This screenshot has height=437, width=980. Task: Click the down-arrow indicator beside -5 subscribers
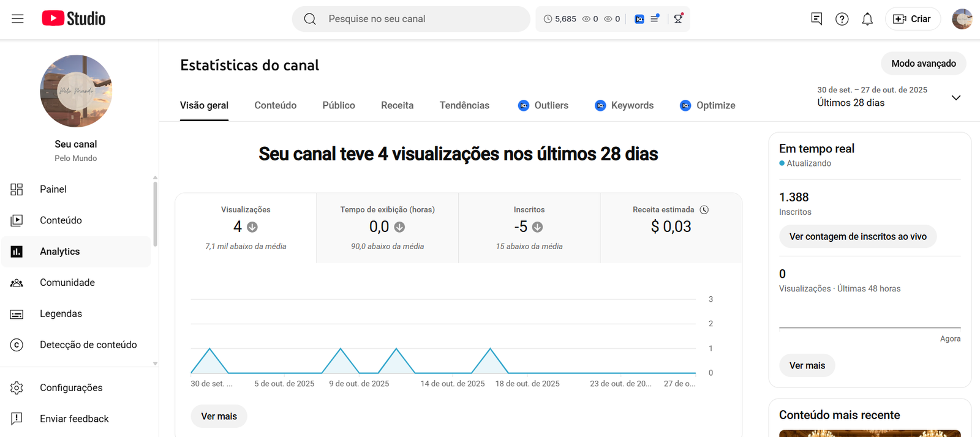[x=538, y=227]
